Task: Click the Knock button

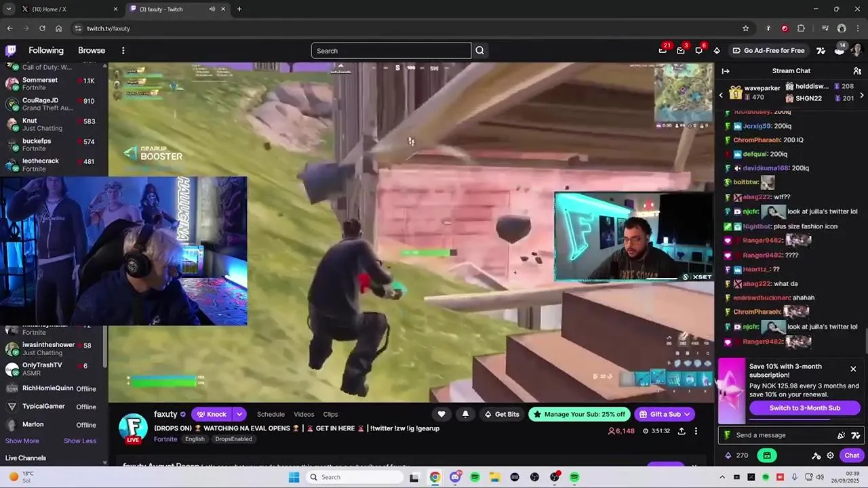Action: coord(212,414)
